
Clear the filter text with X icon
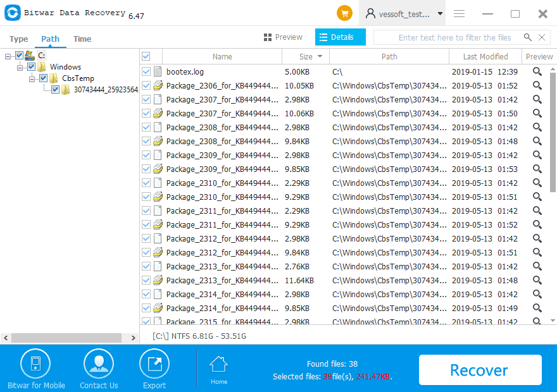(542, 37)
